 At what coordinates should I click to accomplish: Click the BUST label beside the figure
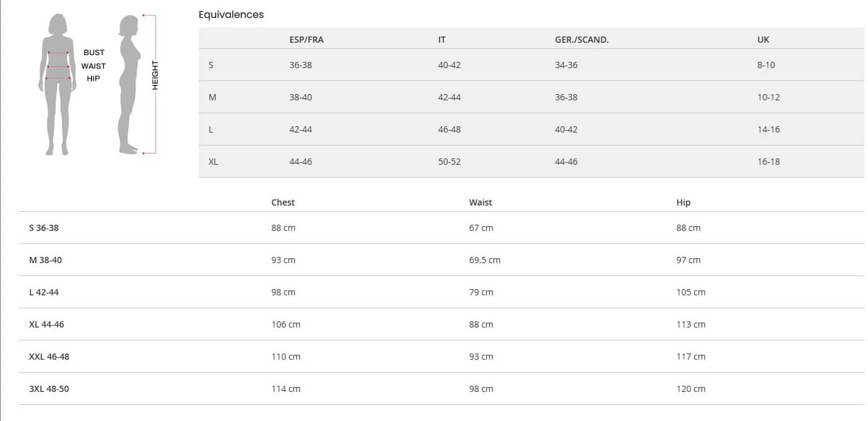click(x=94, y=53)
